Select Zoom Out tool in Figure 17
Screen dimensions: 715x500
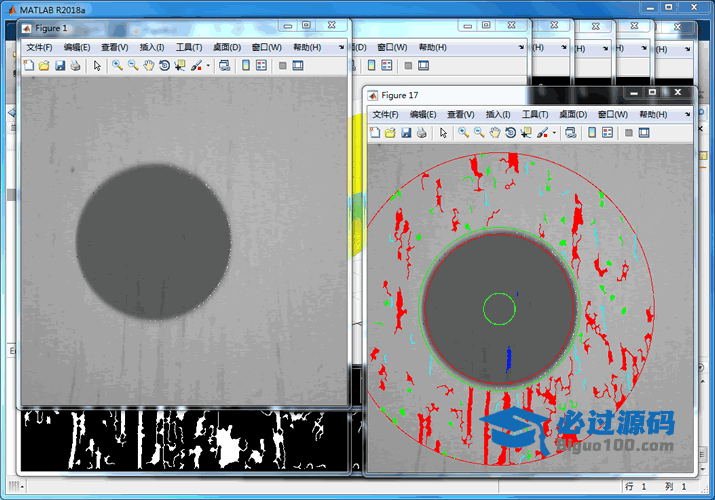click(479, 133)
